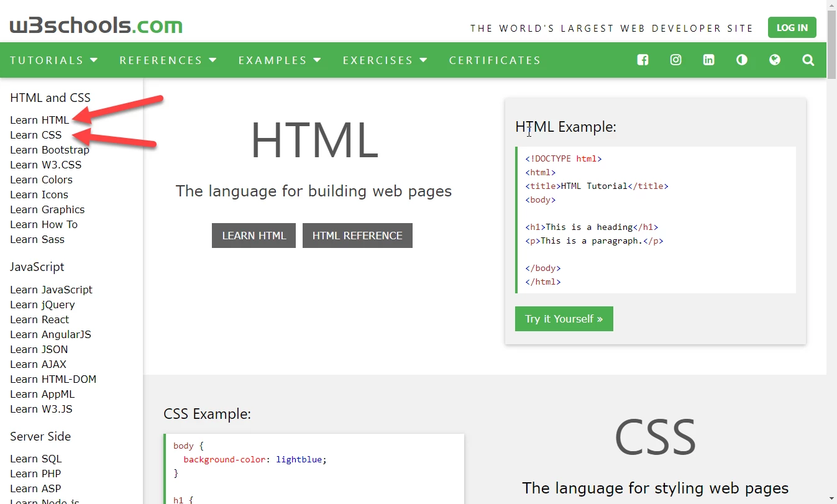
Task: Click the 'JavaScript' sidebar heading
Action: 37,267
